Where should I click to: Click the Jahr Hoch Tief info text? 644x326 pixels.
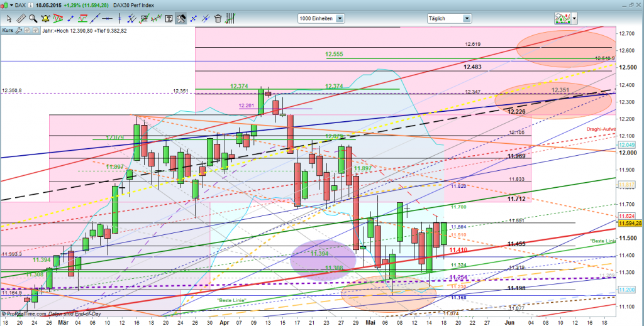[x=84, y=30]
